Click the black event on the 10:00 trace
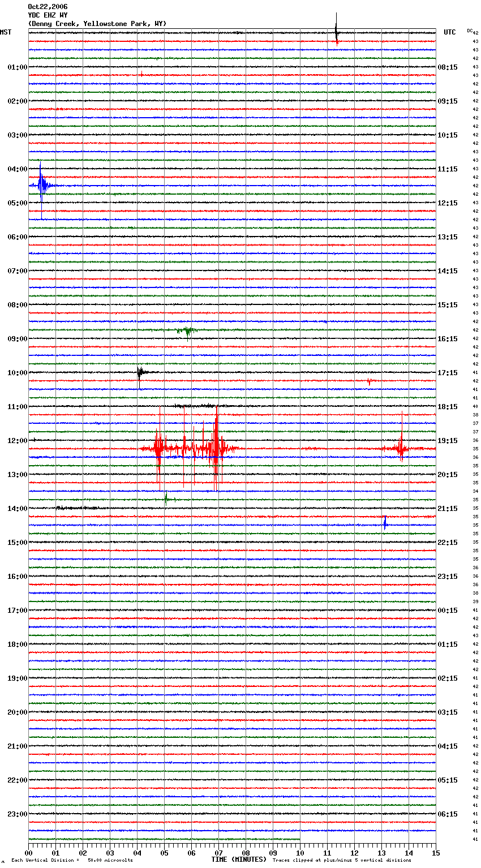The image size is (481, 868). pos(140,372)
